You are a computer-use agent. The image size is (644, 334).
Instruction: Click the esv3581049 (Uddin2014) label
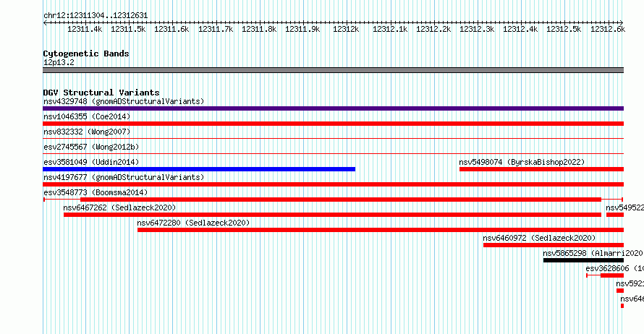[91, 162]
